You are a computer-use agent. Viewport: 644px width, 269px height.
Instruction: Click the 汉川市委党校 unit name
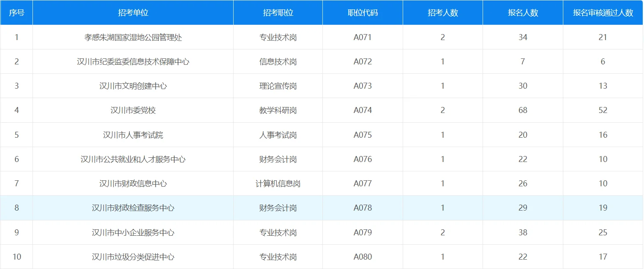pos(133,110)
